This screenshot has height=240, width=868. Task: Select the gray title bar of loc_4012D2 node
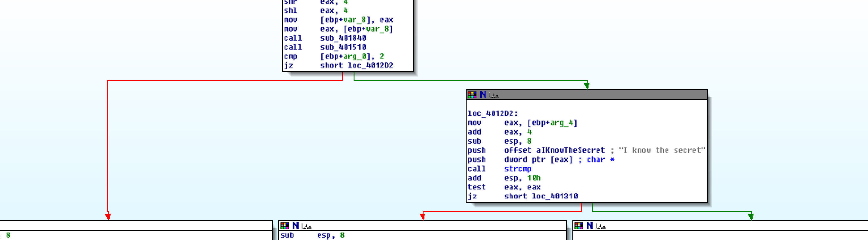point(587,95)
